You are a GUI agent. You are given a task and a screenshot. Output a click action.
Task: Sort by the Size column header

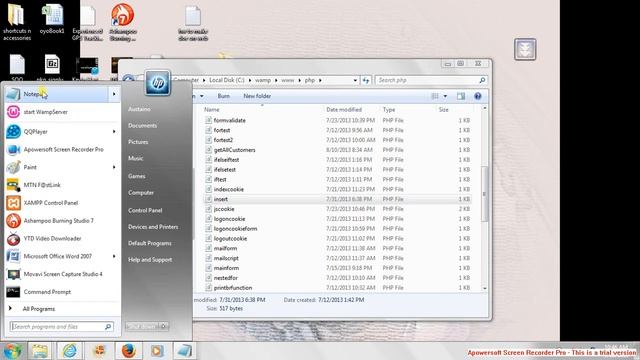(444, 110)
